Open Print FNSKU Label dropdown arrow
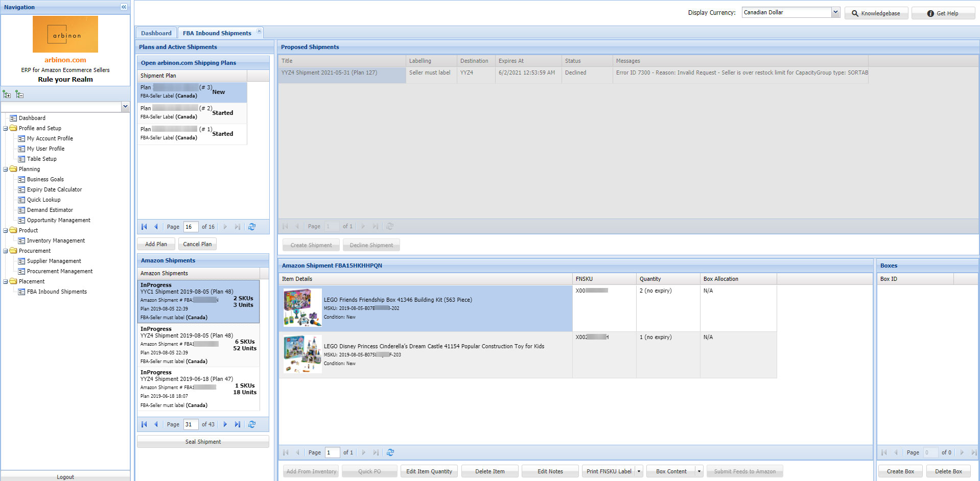The image size is (980, 481). click(639, 471)
